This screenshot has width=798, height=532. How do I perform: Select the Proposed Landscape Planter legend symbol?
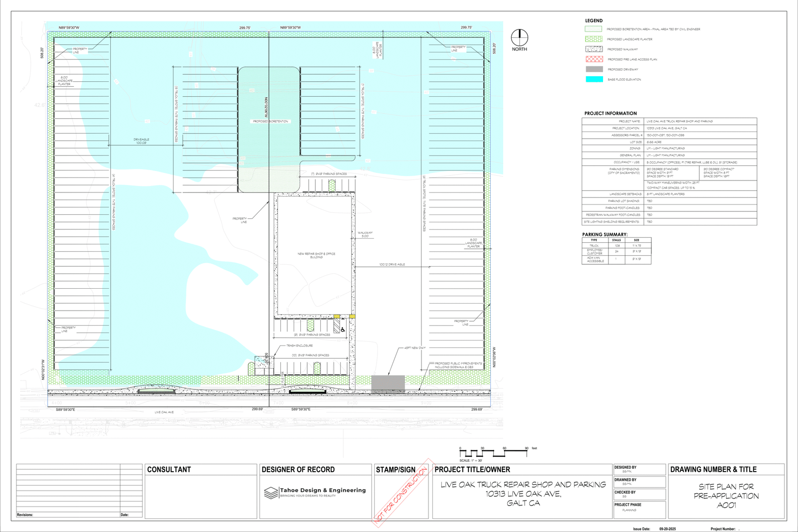click(594, 39)
